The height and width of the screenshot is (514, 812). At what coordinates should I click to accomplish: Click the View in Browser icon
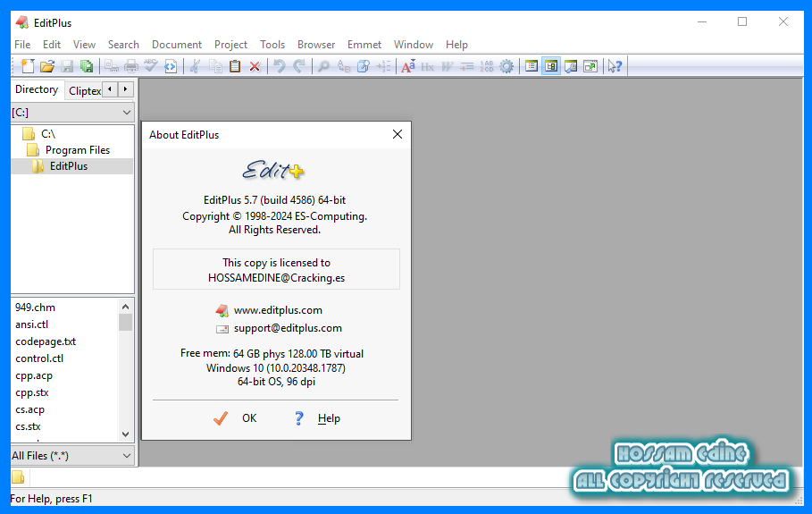(x=171, y=66)
